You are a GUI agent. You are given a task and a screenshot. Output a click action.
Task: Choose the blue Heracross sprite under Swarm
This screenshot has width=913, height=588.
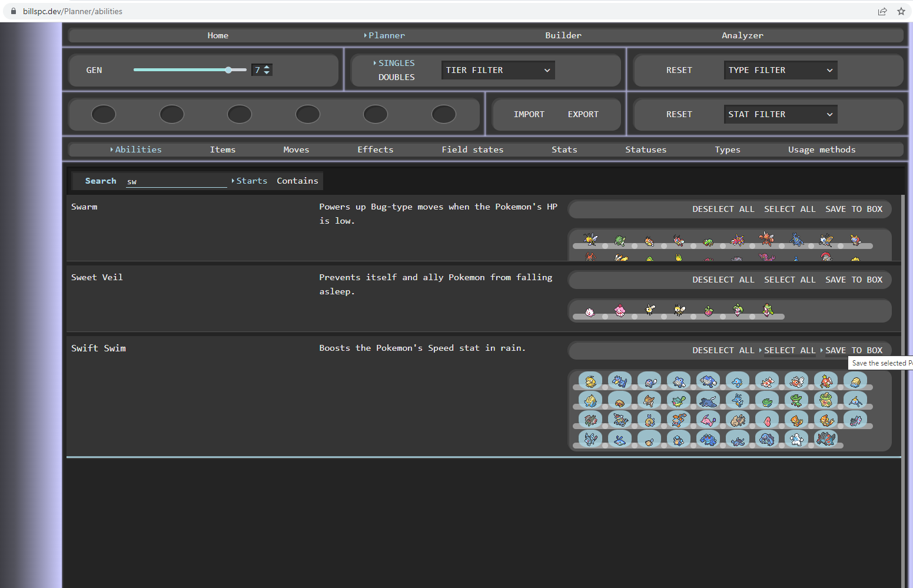tap(796, 240)
